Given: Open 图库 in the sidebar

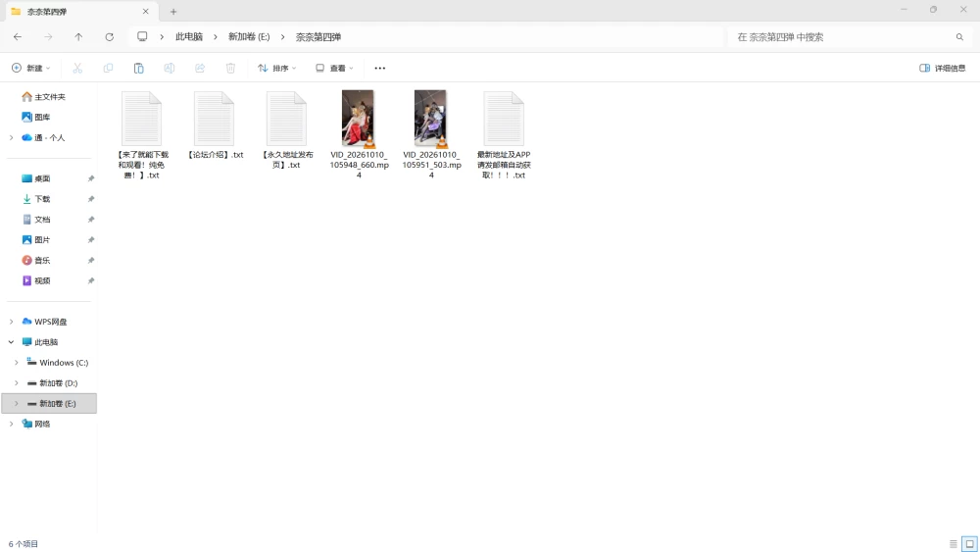Looking at the screenshot, I should tap(36, 117).
